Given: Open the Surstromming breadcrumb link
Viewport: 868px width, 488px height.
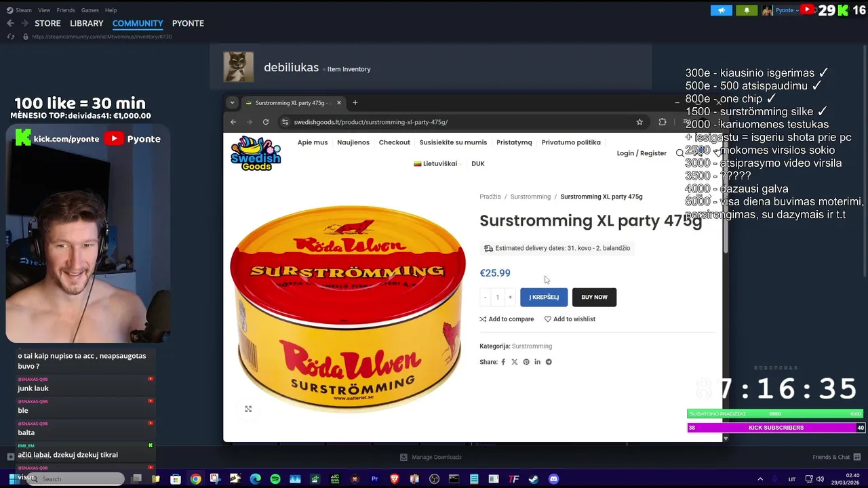Looking at the screenshot, I should (x=530, y=197).
